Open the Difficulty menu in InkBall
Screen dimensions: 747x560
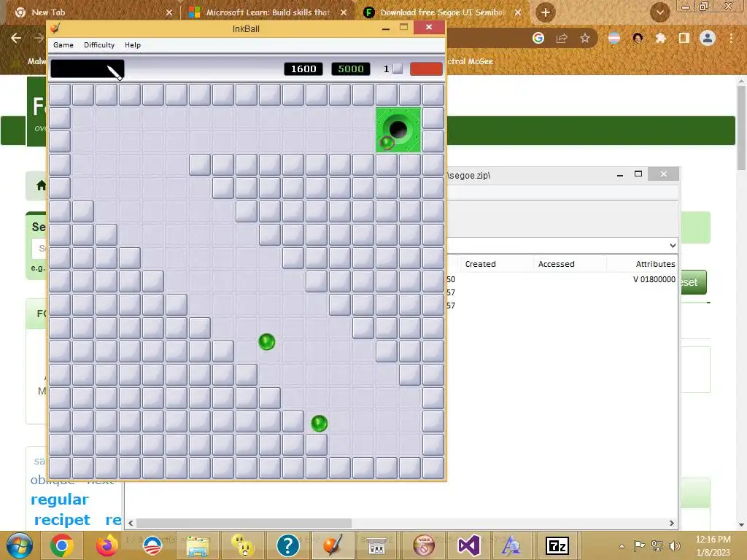(99, 44)
